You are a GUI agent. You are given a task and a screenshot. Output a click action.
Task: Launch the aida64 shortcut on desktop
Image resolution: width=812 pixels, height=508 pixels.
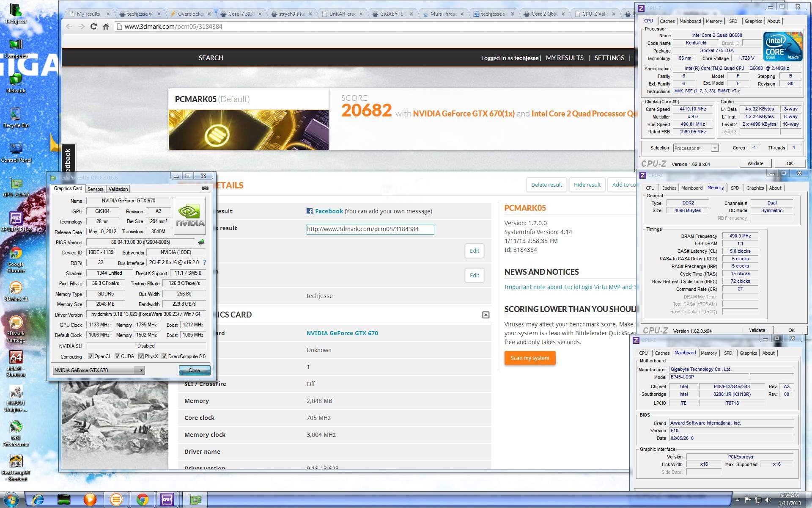[16, 364]
